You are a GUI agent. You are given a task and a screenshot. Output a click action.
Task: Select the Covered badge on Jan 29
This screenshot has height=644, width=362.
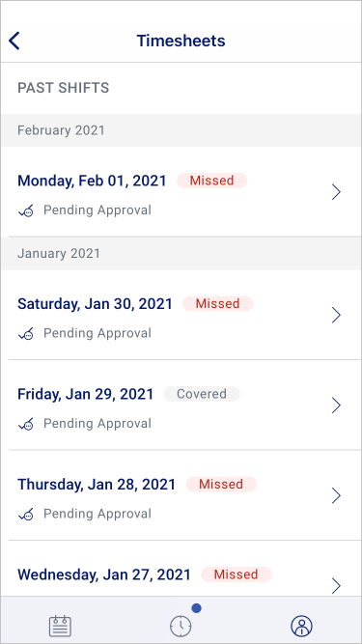202,394
